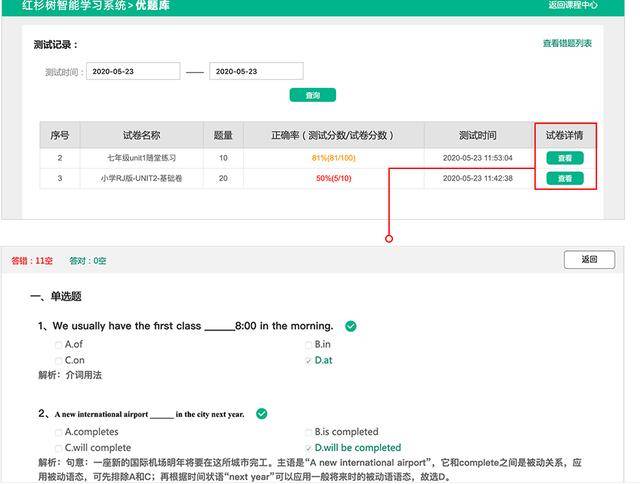
Task: Open the end date field for test time
Action: pos(256,72)
